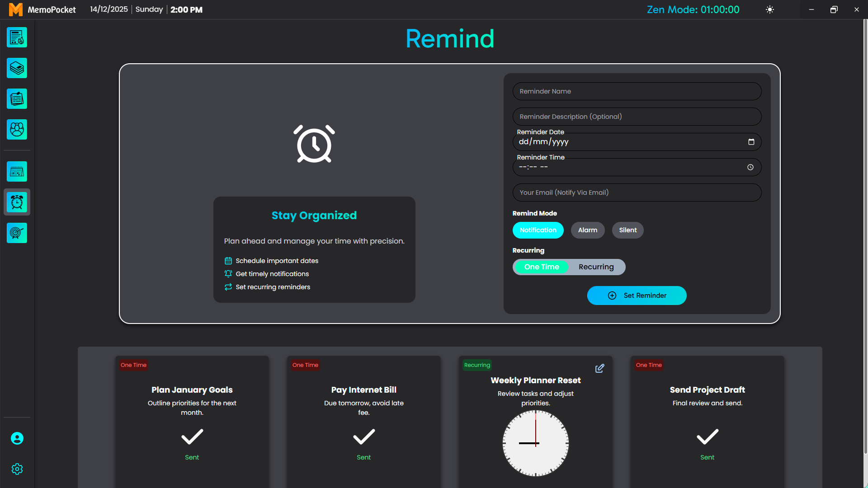Click the Set Reminder button
This screenshot has height=488, width=868.
(x=637, y=296)
